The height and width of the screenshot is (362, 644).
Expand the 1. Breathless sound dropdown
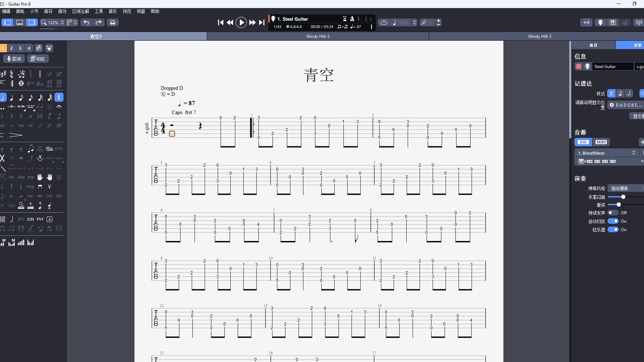(x=634, y=153)
